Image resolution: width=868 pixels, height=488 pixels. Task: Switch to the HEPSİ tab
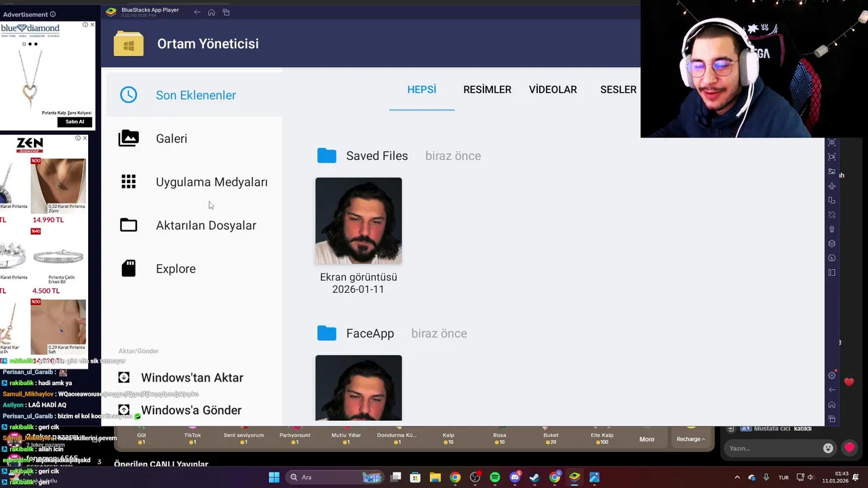tap(422, 89)
